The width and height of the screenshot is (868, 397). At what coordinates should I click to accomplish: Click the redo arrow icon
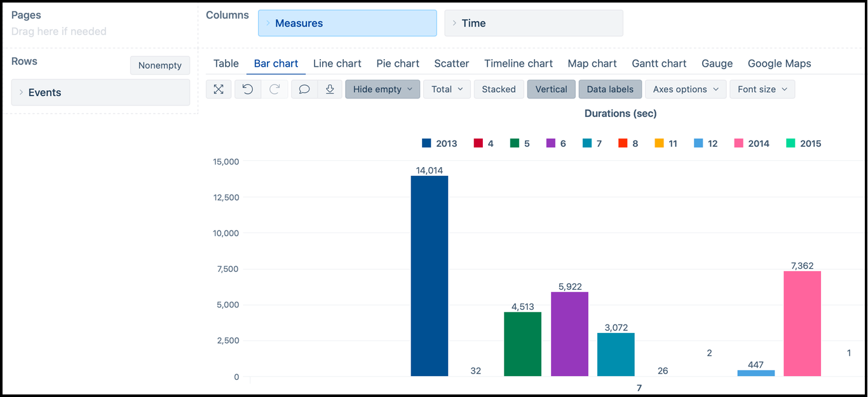click(275, 90)
